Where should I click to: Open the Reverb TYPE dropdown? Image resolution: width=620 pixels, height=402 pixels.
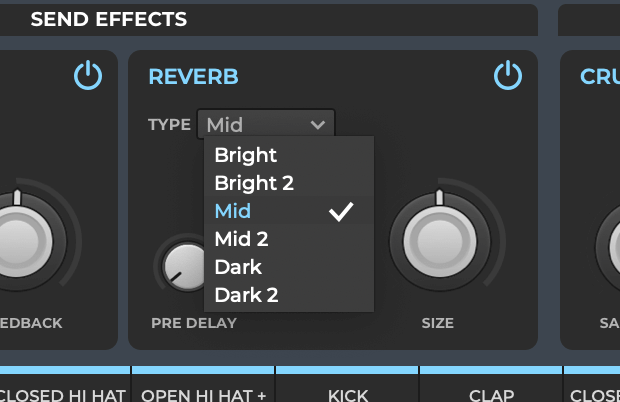pyautogui.click(x=266, y=124)
